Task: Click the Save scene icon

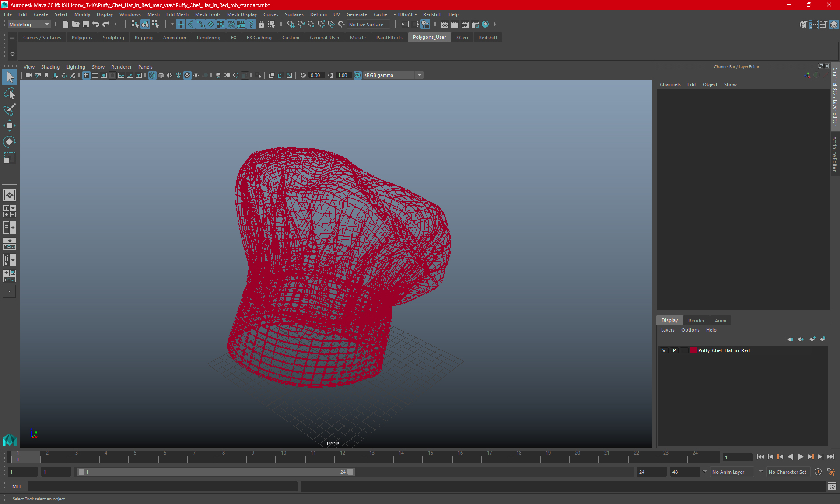Action: 86,24
